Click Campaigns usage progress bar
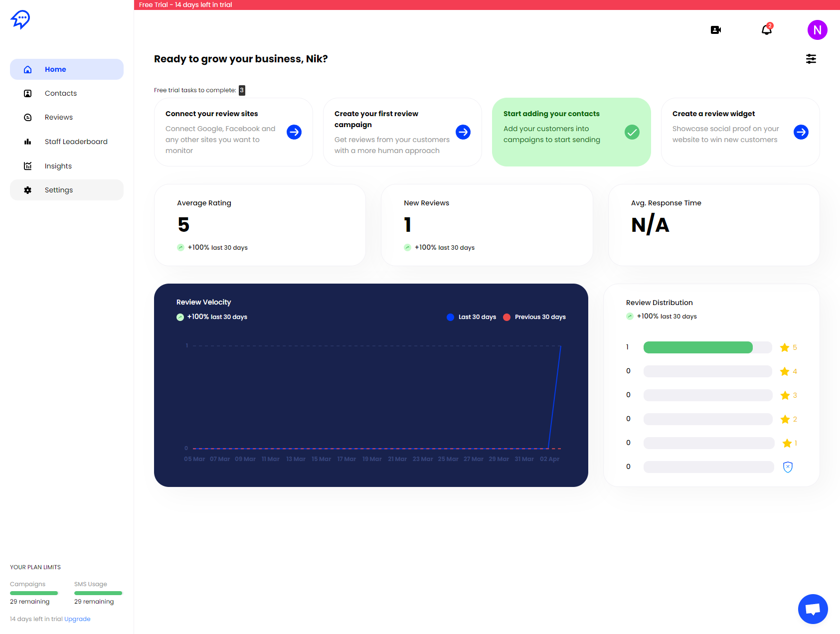The width and height of the screenshot is (840, 634). pos(34,593)
